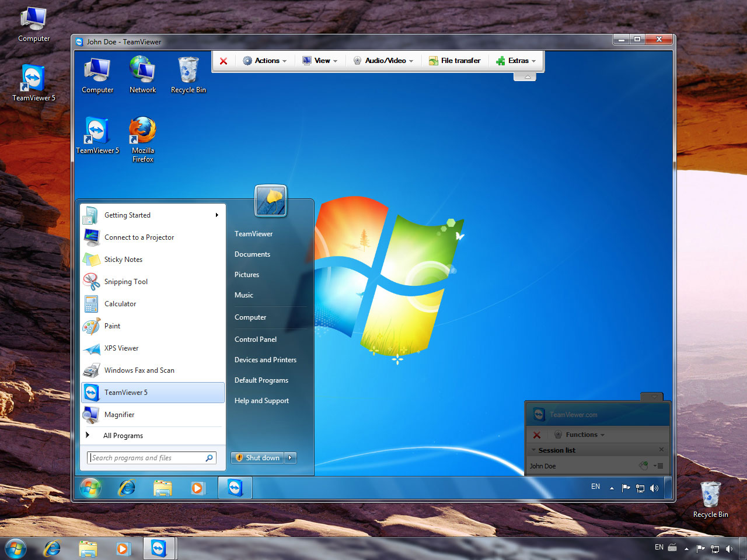The width and height of the screenshot is (747, 560).
Task: Open the Actions dropdown menu
Action: pyautogui.click(x=265, y=61)
